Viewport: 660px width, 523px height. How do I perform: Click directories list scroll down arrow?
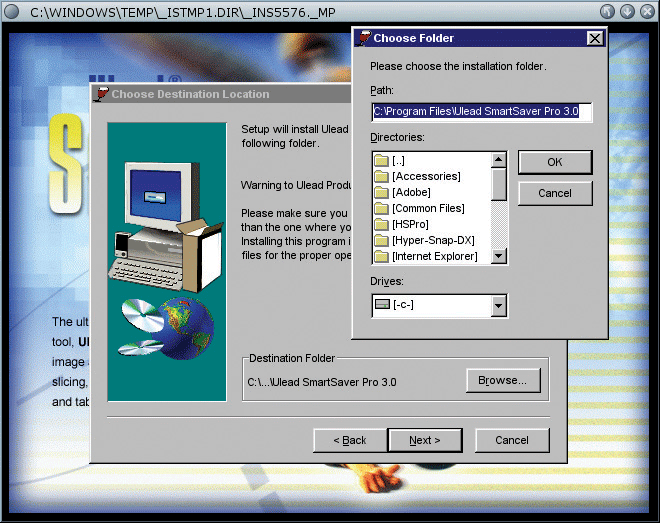[498, 255]
